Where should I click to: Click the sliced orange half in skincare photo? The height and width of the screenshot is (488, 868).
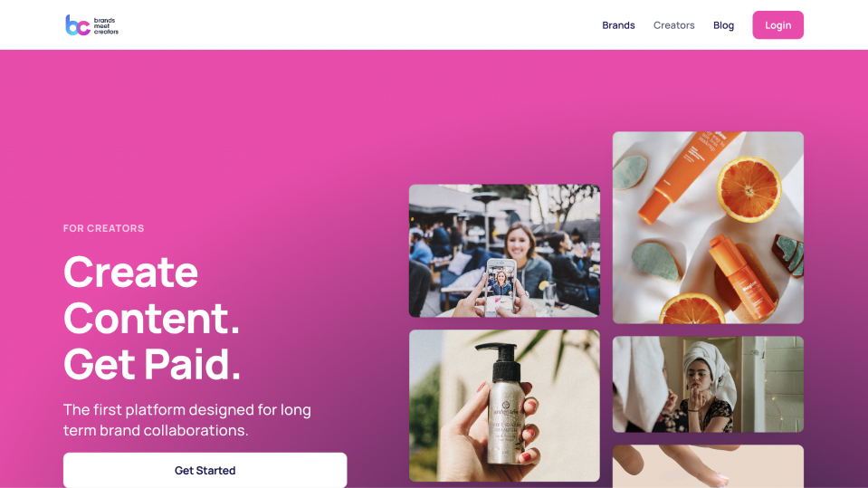tap(749, 189)
